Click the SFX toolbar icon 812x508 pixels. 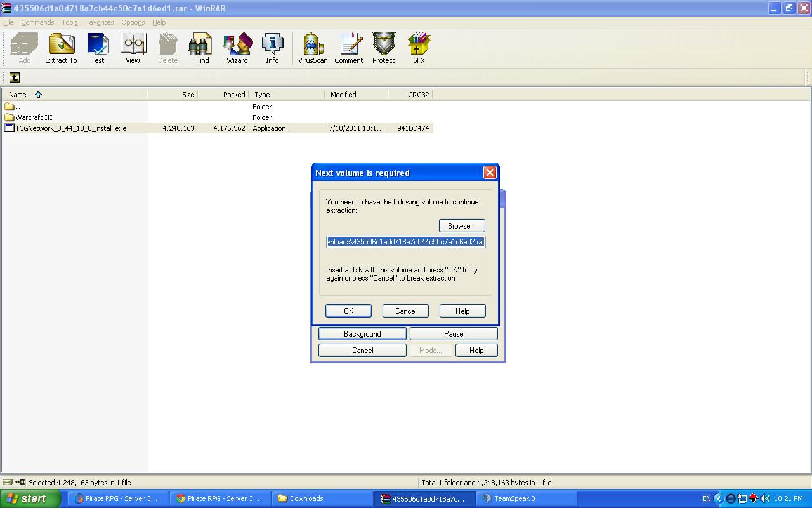point(419,48)
